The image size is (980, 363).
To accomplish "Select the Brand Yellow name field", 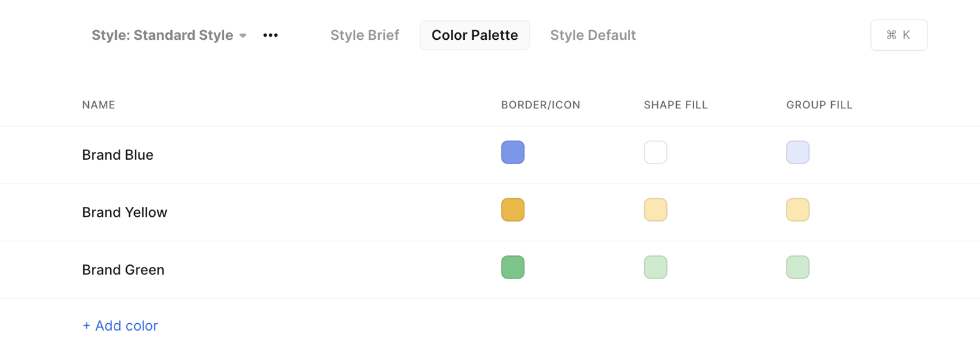I will 124,212.
